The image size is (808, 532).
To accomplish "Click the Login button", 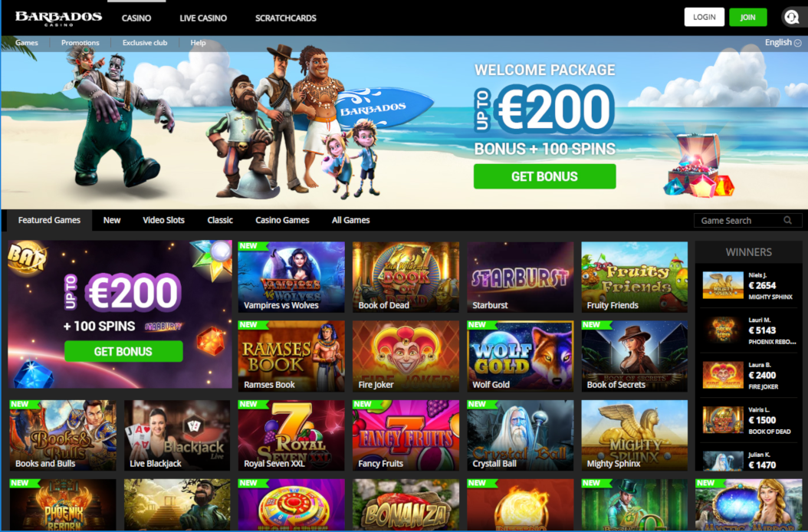I will [x=704, y=17].
